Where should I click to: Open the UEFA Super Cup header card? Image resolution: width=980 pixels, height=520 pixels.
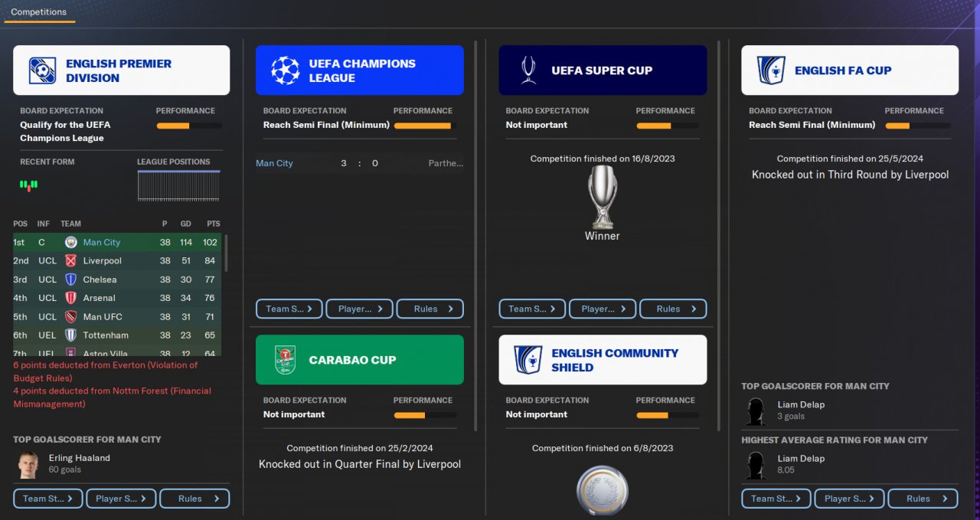603,70
